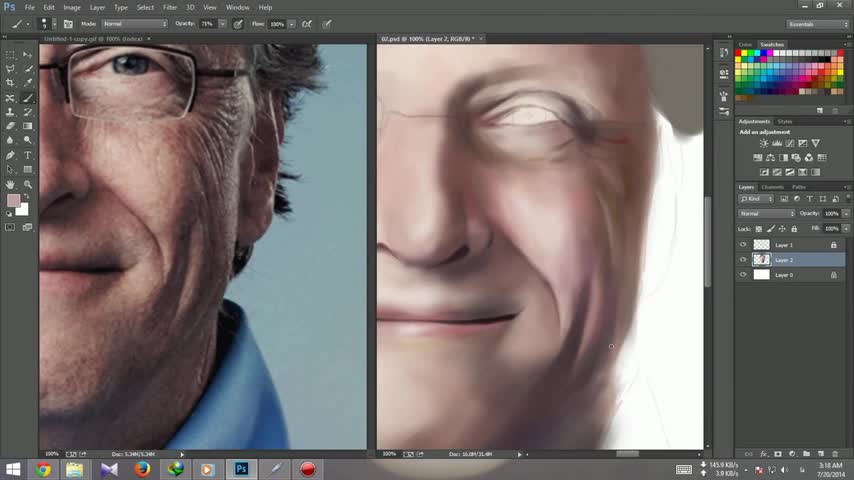Select the Gradient tool
Image resolution: width=854 pixels, height=480 pixels.
click(x=28, y=126)
